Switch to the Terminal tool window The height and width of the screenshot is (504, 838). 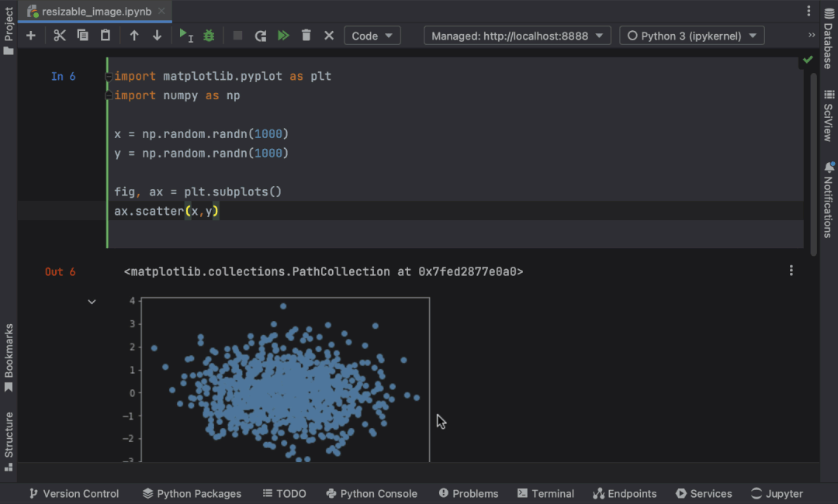tap(545, 493)
